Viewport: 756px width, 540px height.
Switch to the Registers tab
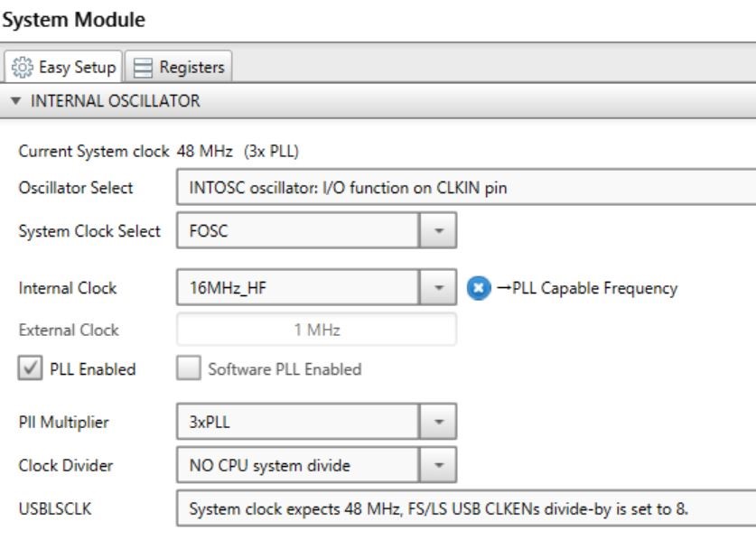(x=181, y=67)
